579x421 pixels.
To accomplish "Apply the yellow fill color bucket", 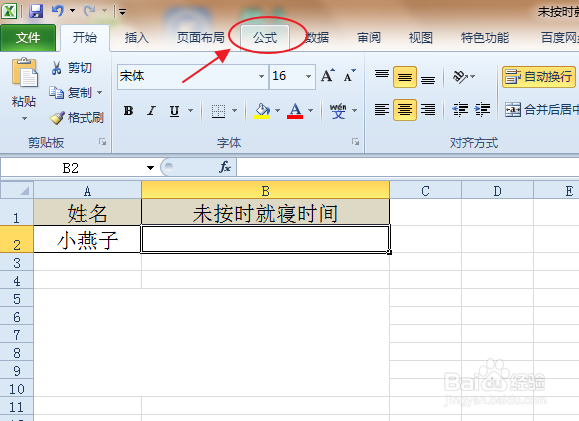I will (262, 110).
